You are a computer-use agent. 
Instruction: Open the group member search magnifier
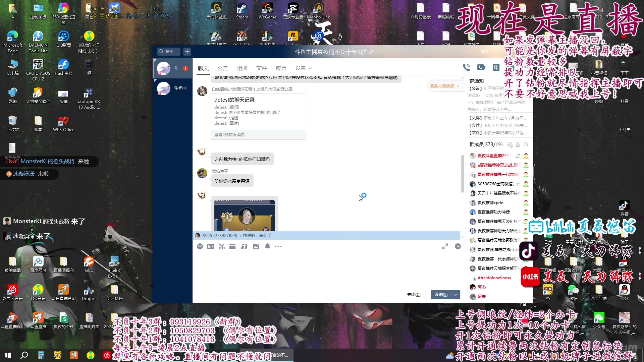tap(526, 145)
